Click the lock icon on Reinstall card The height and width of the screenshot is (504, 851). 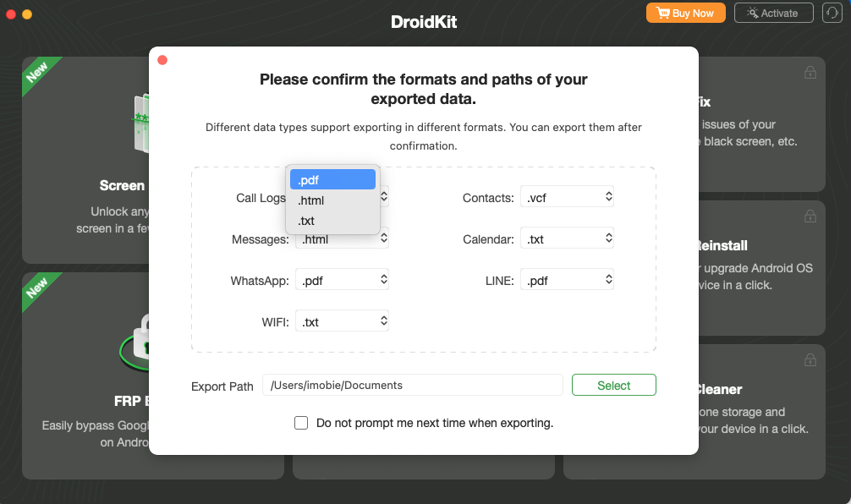(810, 216)
